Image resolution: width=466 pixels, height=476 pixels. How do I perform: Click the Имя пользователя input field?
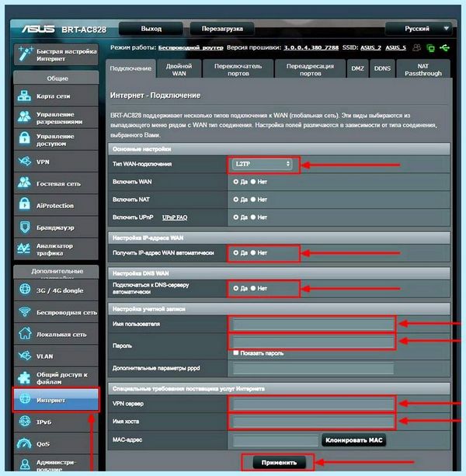tap(313, 325)
